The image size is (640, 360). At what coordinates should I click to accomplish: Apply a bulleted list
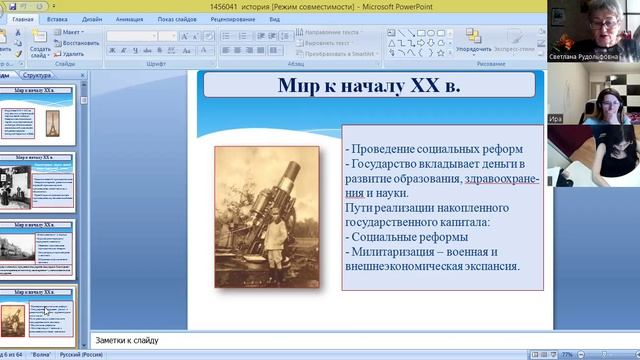[x=227, y=36]
